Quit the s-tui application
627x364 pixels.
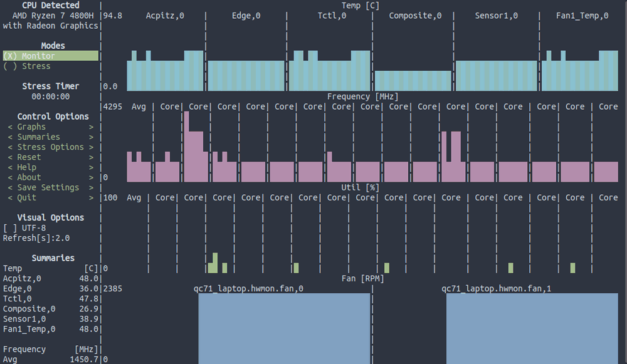click(50, 197)
